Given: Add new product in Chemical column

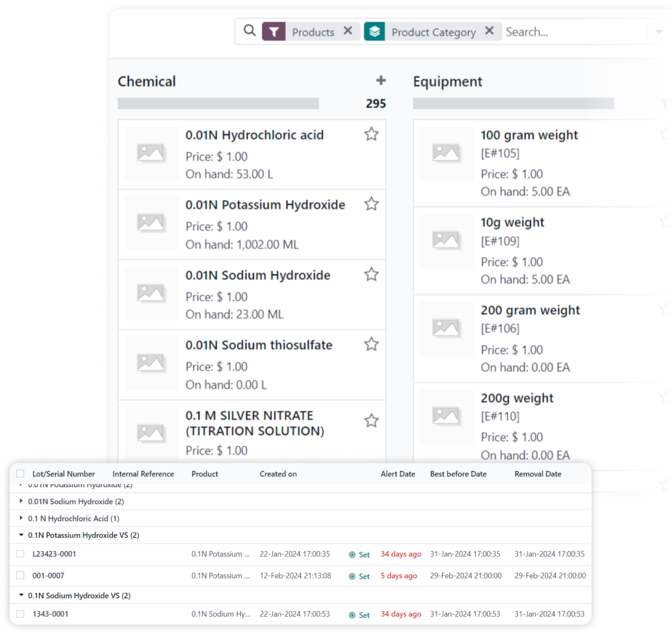Looking at the screenshot, I should point(380,81).
